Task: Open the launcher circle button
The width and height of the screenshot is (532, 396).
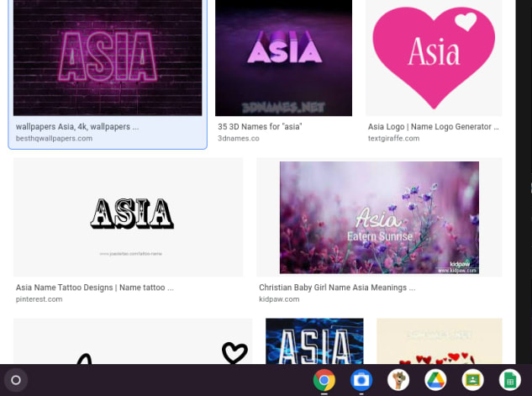Action: coord(16,380)
